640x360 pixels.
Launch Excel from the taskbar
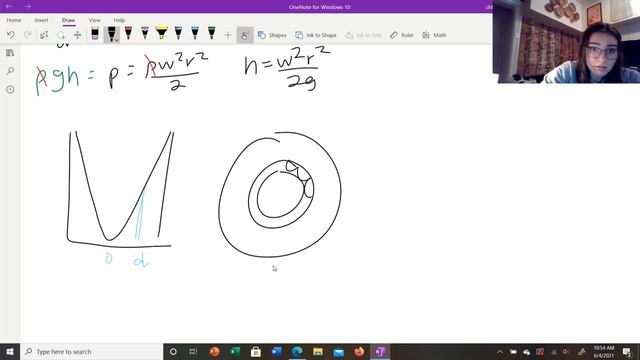235,351
